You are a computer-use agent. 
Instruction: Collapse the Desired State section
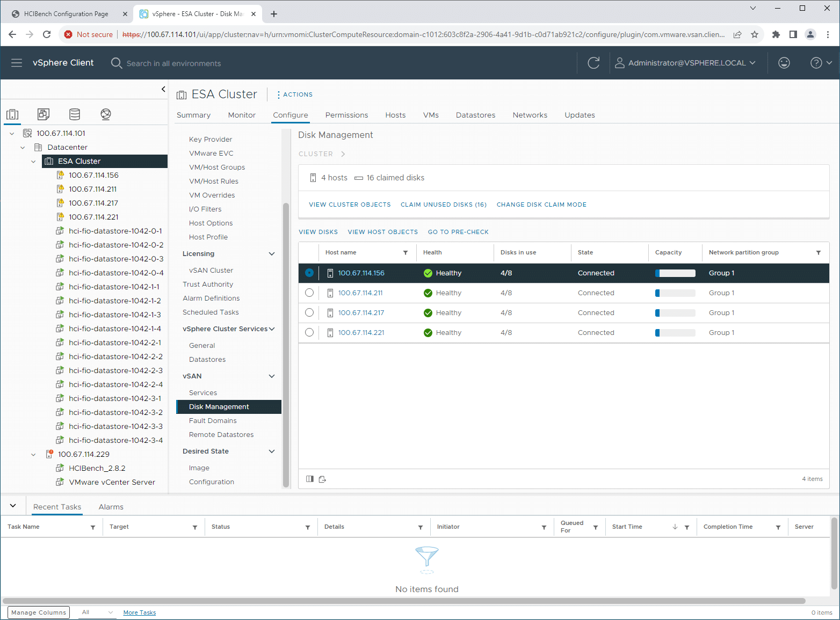pos(272,451)
